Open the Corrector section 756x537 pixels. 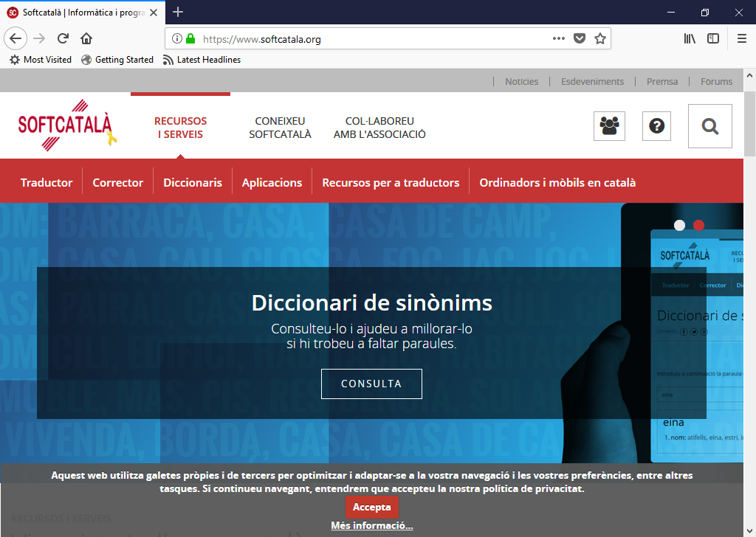(x=117, y=182)
